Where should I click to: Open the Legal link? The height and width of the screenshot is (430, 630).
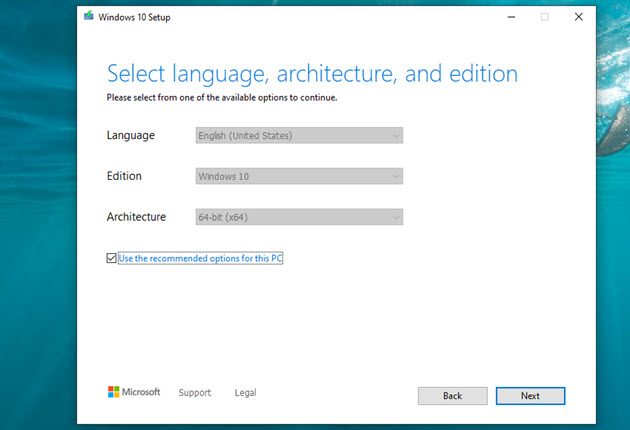(x=245, y=393)
